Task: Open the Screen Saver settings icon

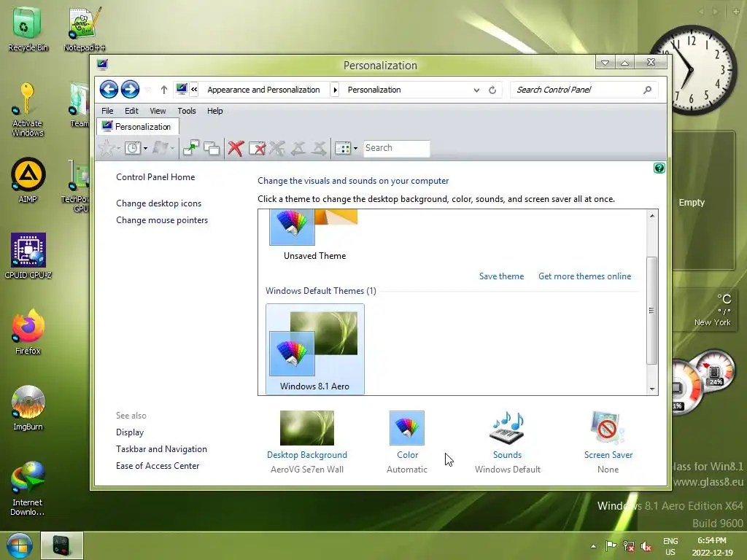Action: 608,428
